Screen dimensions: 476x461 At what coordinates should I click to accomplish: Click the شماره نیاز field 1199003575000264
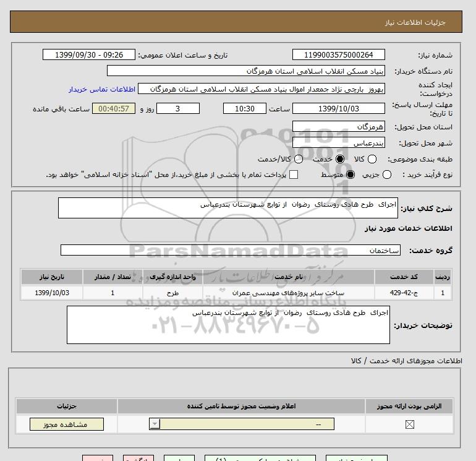click(339, 54)
